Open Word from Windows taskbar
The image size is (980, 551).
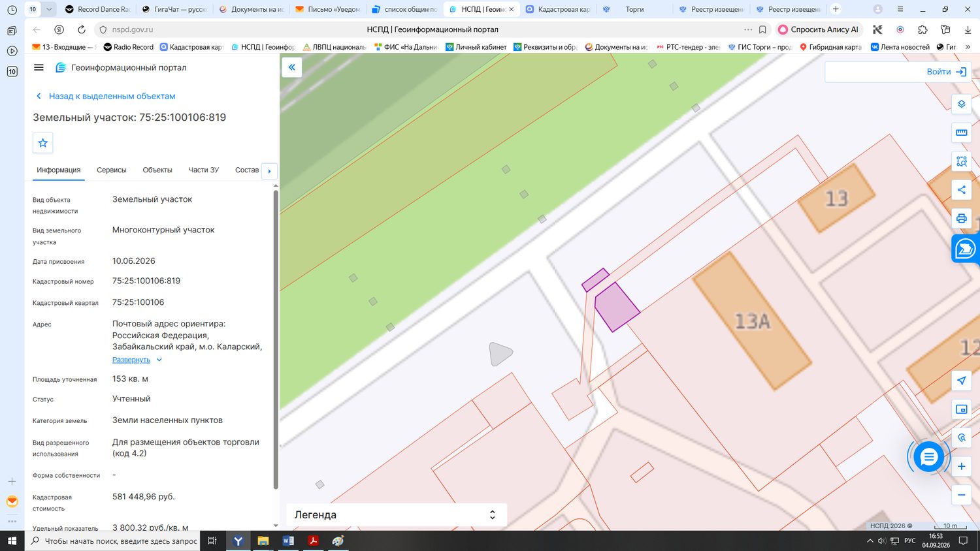point(288,541)
